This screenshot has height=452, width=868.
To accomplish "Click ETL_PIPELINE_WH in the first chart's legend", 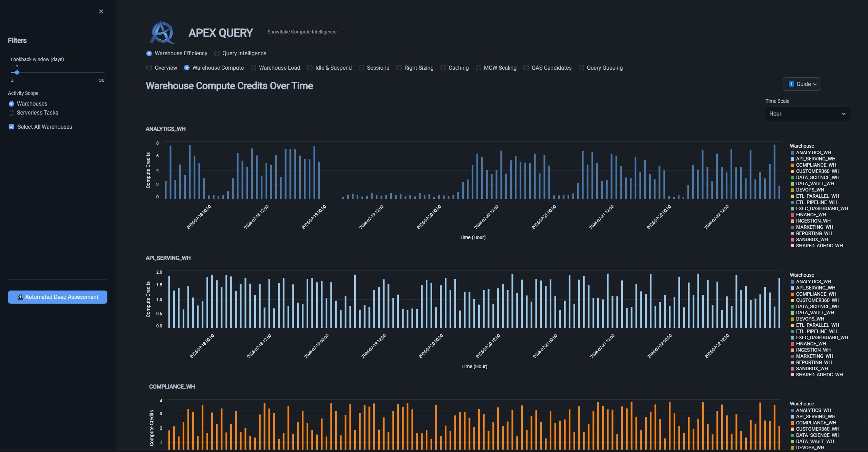I will 813,202.
